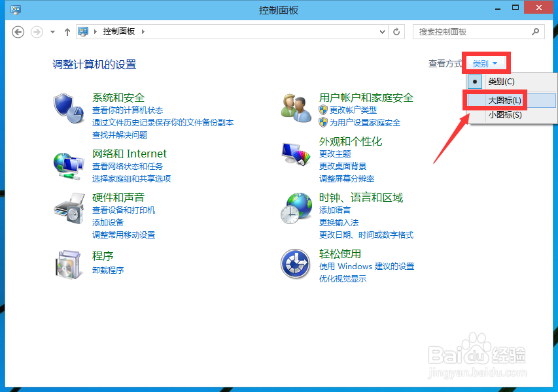The width and height of the screenshot is (558, 392).
Task: Click 查看你的计算机状态 link
Action: click(x=128, y=110)
